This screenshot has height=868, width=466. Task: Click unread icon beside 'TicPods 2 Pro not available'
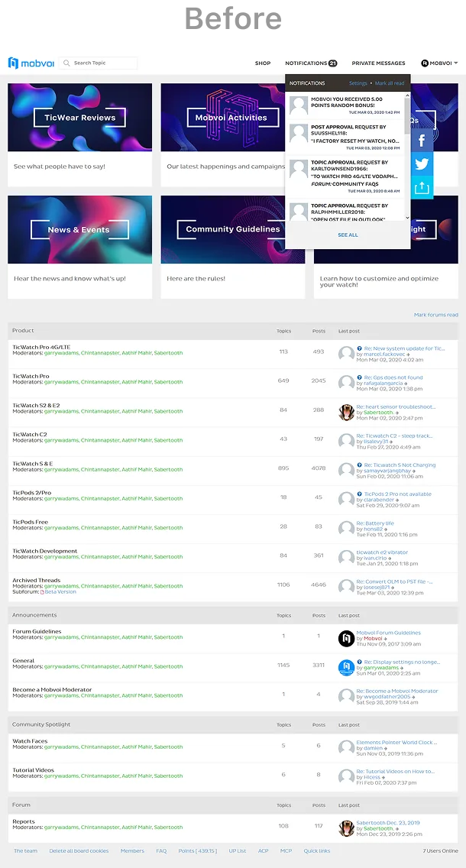tap(359, 494)
